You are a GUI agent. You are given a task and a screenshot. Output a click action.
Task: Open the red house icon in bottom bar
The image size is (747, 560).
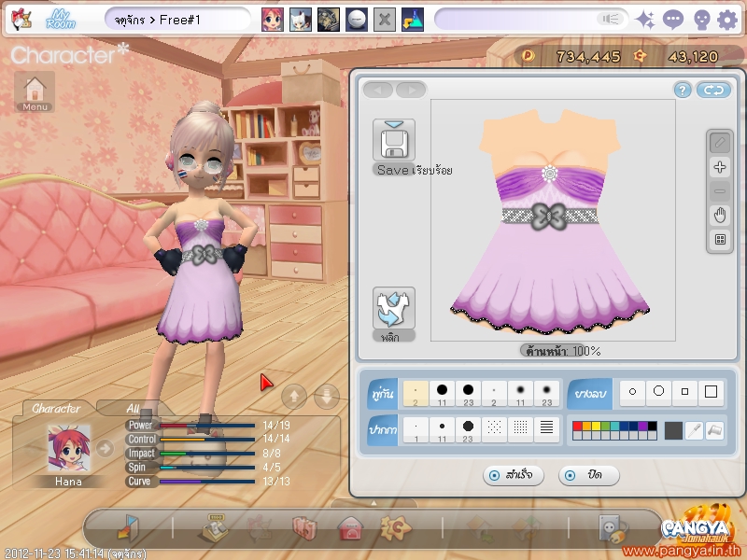pyautogui.click(x=350, y=528)
